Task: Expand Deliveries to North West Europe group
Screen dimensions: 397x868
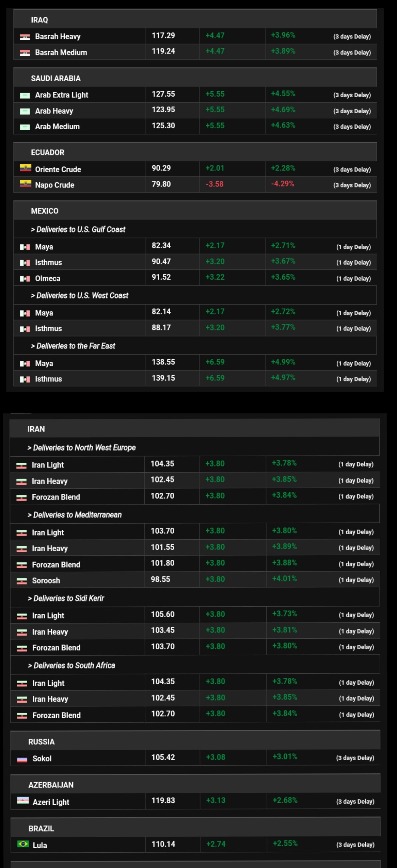Action: (x=81, y=448)
